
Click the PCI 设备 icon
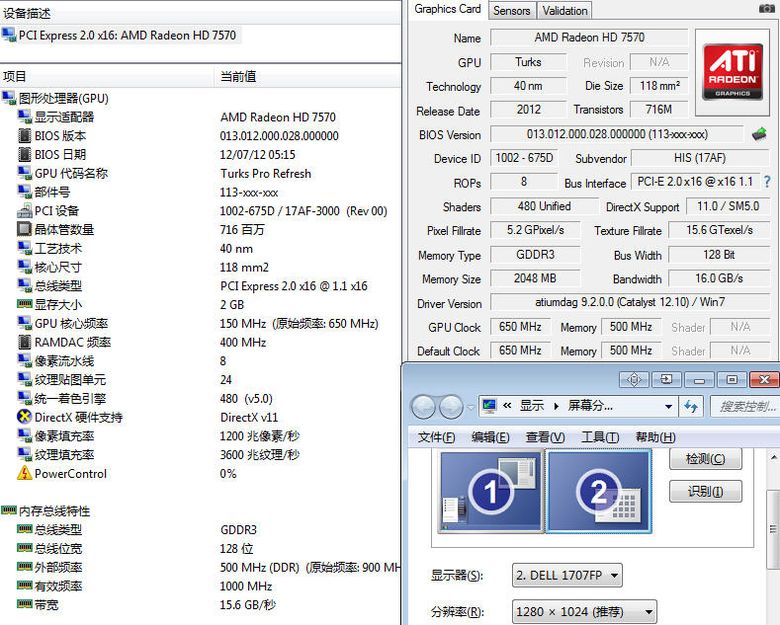click(24, 210)
